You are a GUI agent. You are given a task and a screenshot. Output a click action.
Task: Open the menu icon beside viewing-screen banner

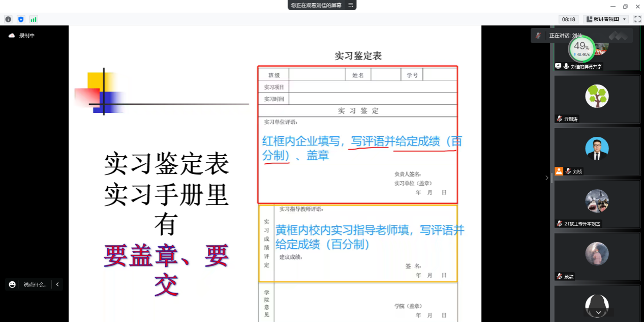(x=350, y=5)
